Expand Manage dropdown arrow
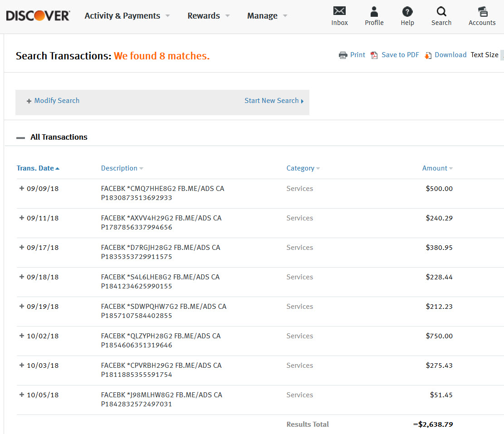 pos(285,16)
